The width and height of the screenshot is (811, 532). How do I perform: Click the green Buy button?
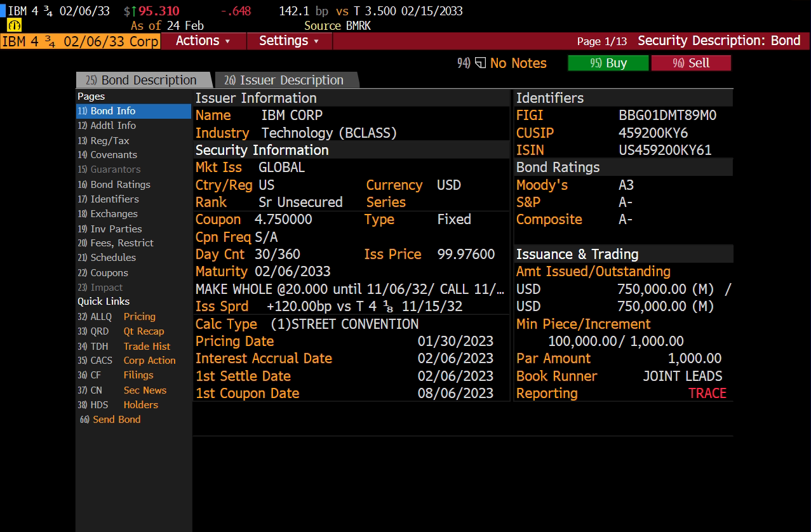click(x=608, y=63)
